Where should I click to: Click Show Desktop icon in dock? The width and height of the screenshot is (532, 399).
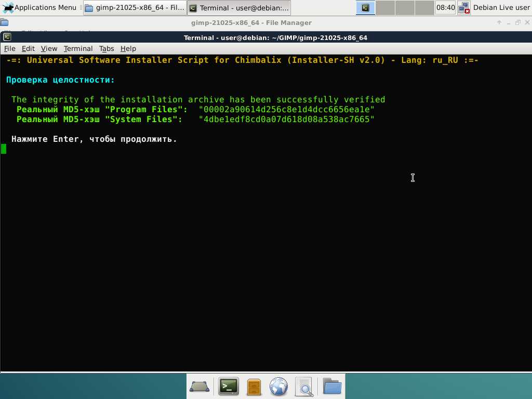[x=199, y=387]
